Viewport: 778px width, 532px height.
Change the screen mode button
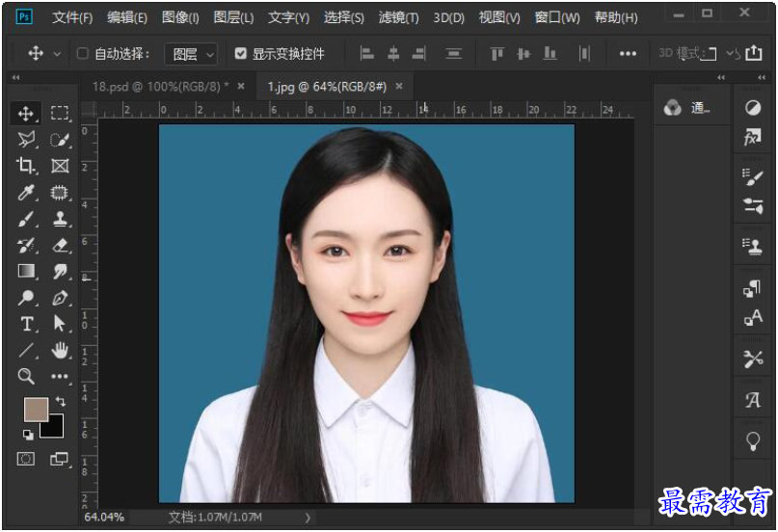pyautogui.click(x=60, y=459)
